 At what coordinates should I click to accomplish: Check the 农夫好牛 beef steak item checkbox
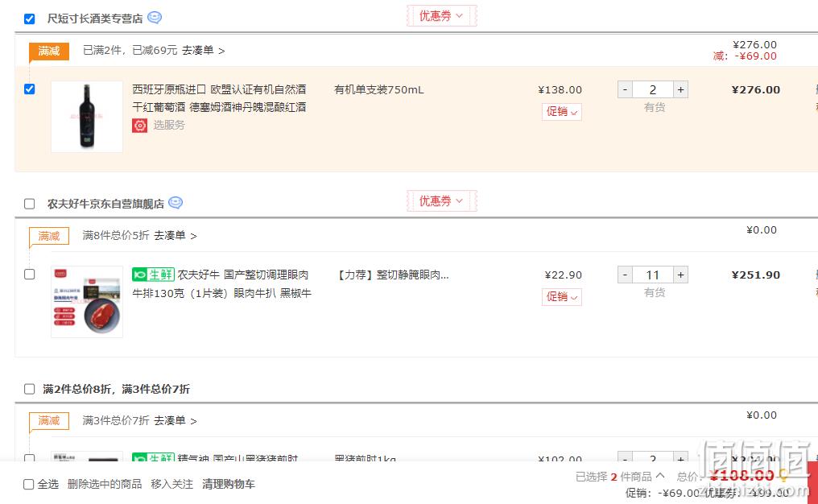click(29, 275)
